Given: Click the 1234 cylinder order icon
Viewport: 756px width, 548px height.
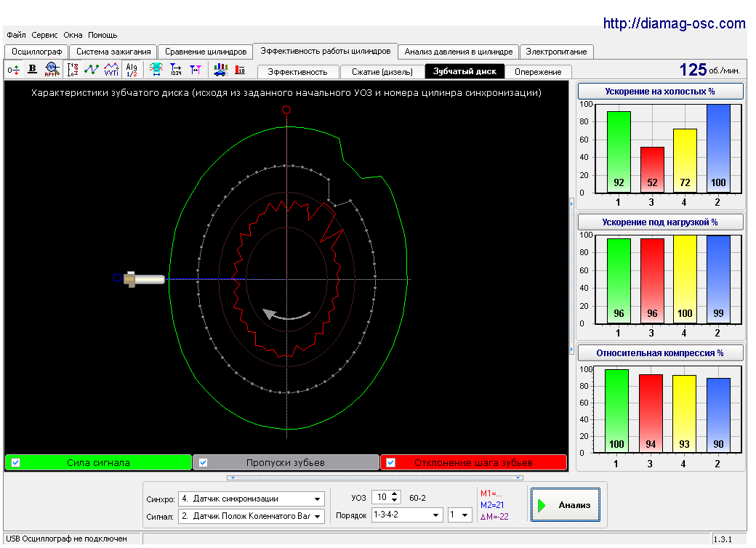Looking at the screenshot, I should click(x=176, y=70).
